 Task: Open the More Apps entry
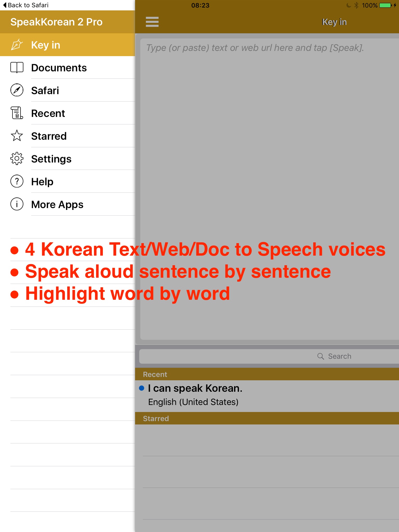(x=68, y=204)
